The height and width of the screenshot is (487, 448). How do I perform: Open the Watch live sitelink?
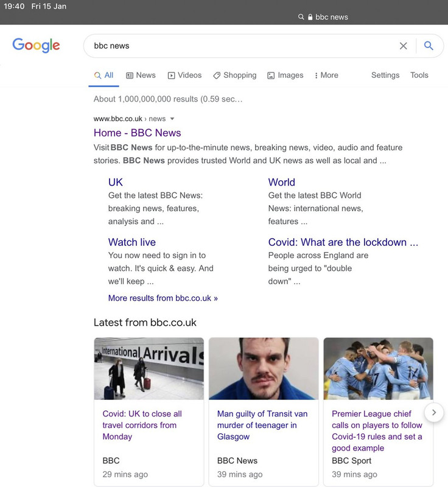[x=131, y=242]
